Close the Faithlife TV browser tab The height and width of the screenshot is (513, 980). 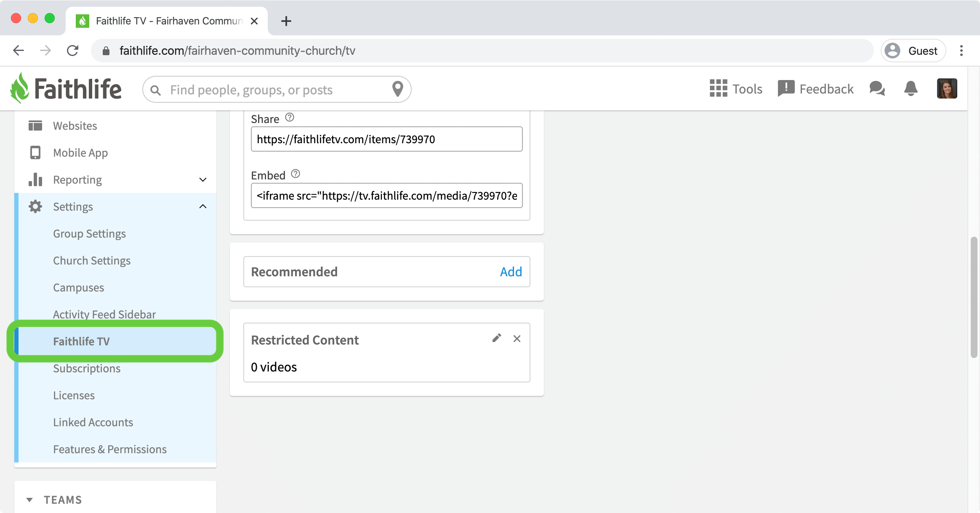point(254,21)
